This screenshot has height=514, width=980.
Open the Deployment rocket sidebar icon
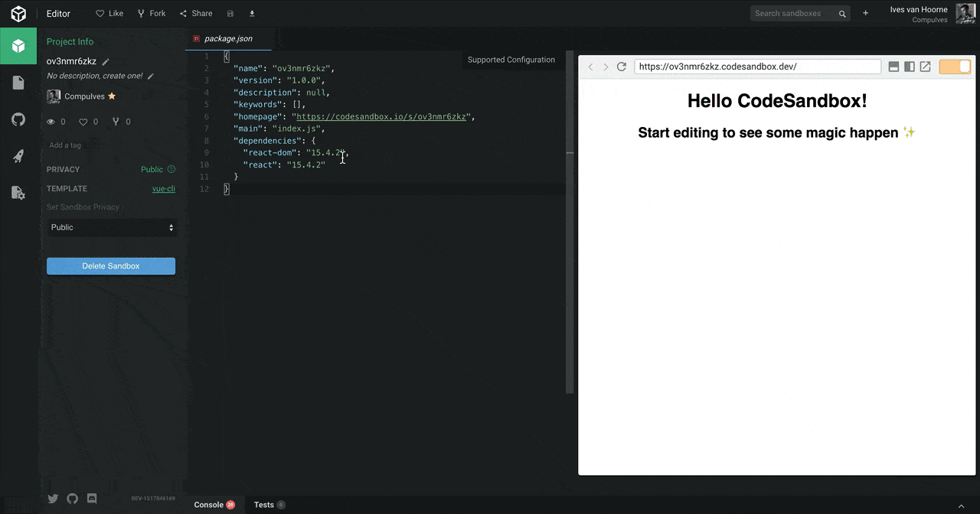click(x=18, y=156)
